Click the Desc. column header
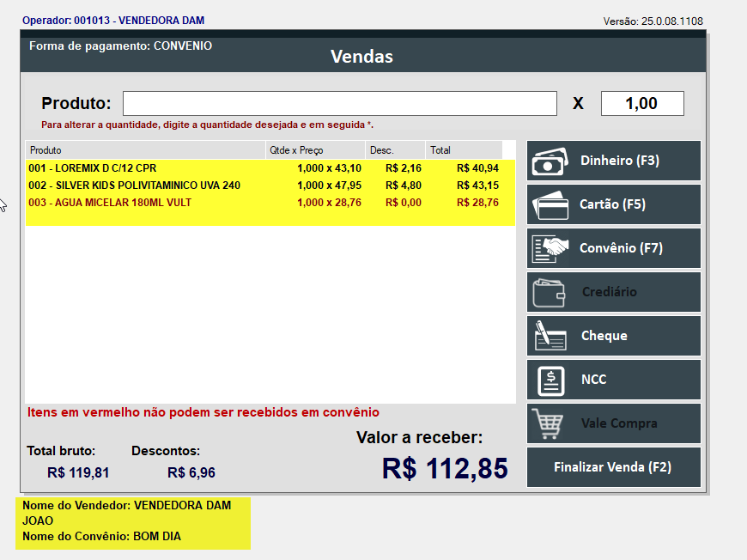Screen dimensions: 747x560 395,150
